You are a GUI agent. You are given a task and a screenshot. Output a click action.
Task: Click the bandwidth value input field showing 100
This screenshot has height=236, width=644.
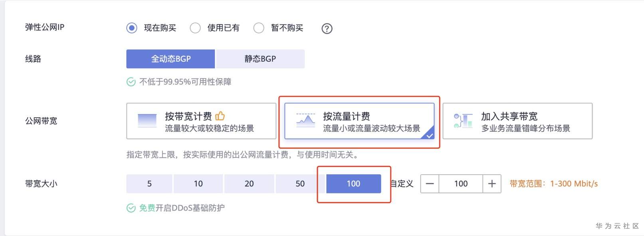pyautogui.click(x=461, y=184)
